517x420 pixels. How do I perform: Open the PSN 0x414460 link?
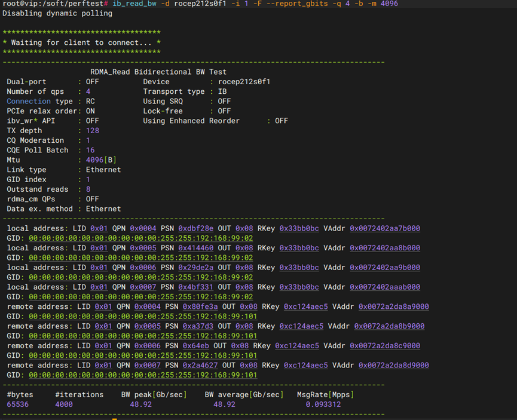(195, 248)
